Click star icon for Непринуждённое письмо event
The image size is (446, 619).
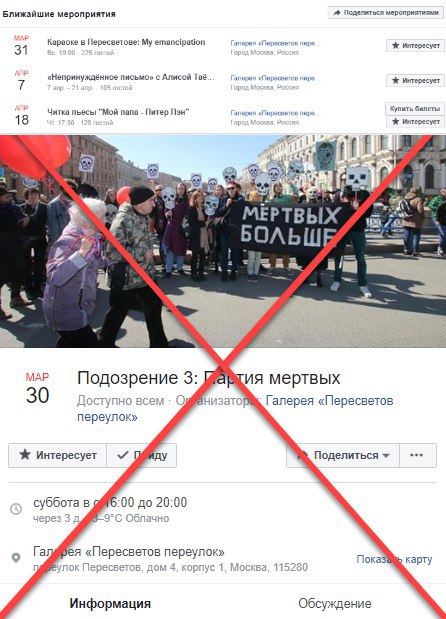click(x=395, y=80)
